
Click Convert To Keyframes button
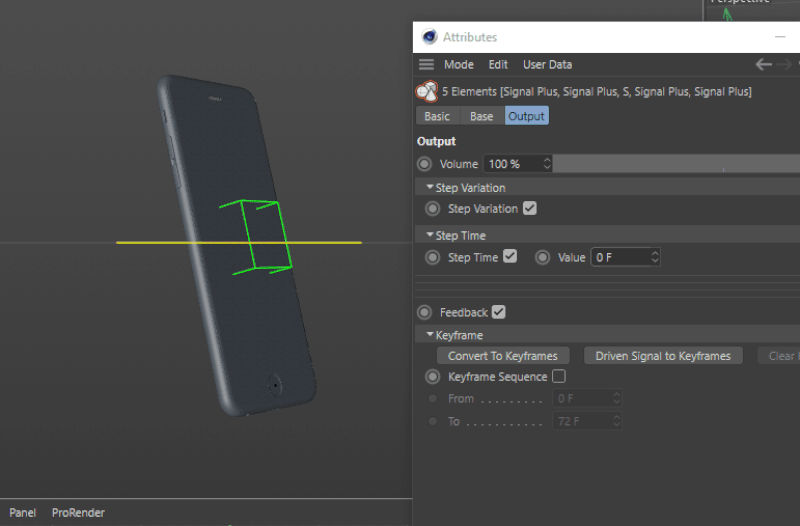tap(503, 356)
